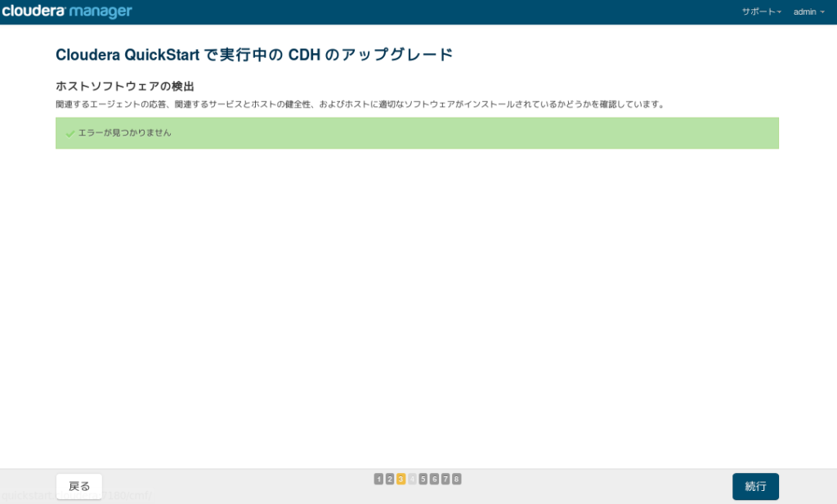The width and height of the screenshot is (837, 504).
Task: Select the greyed-out step 4 badge
Action: (x=412, y=479)
